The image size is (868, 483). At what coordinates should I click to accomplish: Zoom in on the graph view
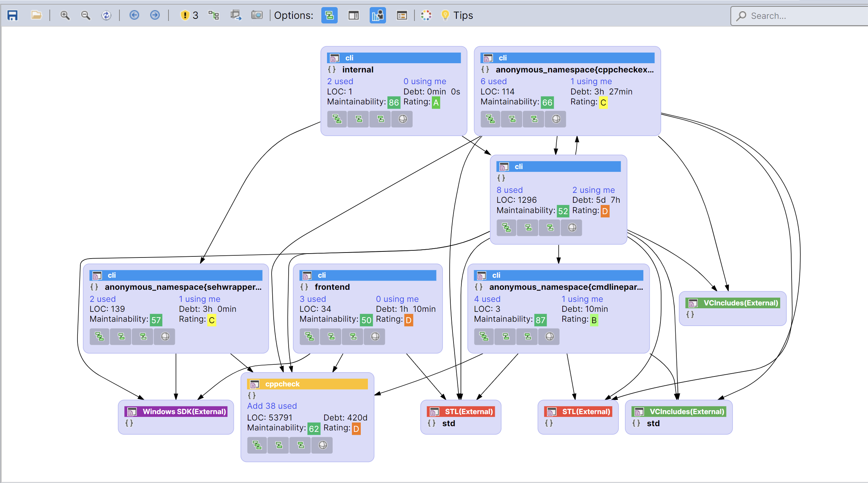pyautogui.click(x=65, y=16)
